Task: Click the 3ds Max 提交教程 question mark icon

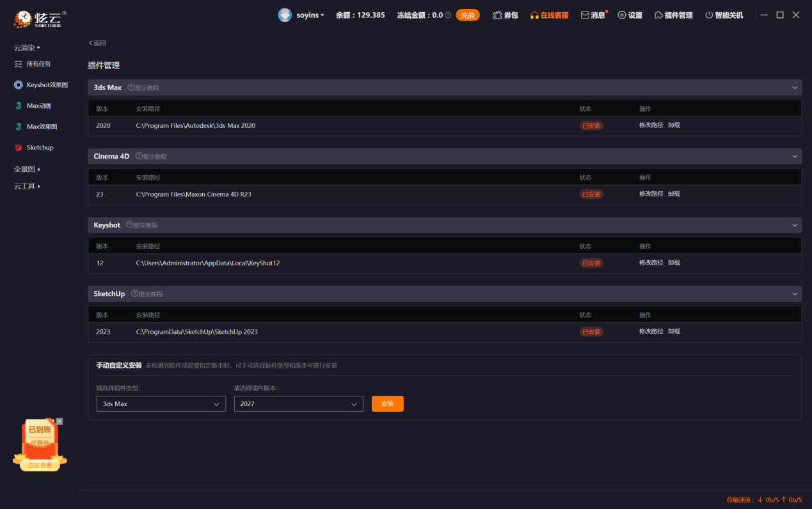Action: 131,88
